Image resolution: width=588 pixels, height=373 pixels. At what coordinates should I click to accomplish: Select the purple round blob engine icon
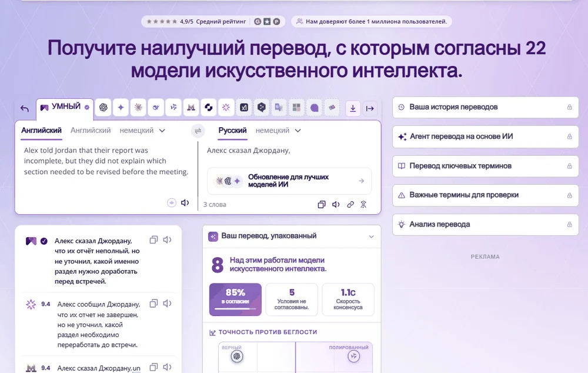pos(314,107)
